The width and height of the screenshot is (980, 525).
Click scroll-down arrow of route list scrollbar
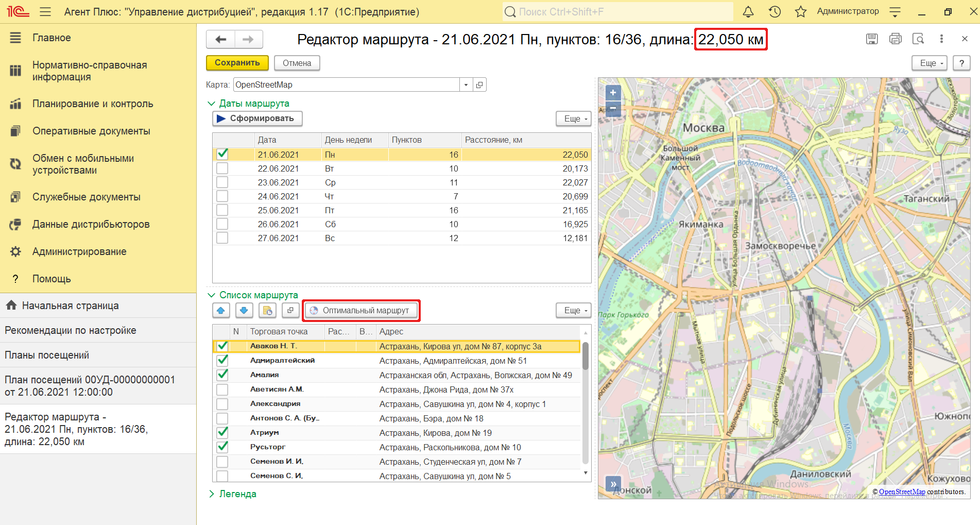click(586, 472)
